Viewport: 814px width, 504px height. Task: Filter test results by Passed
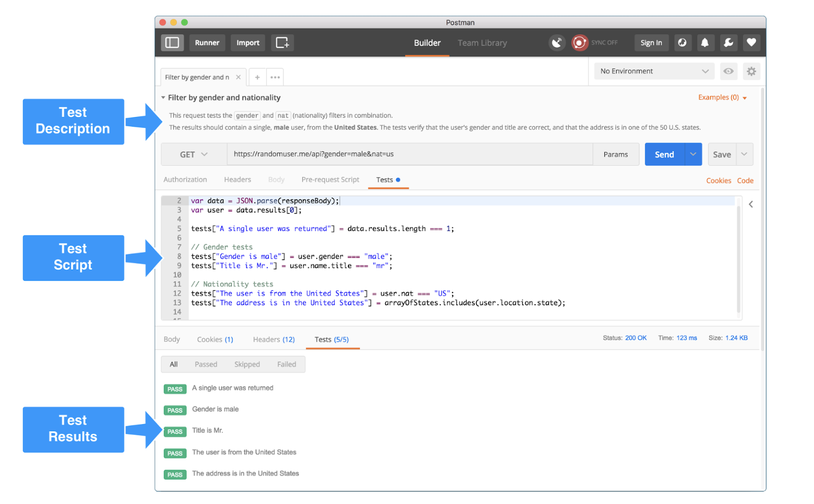[x=206, y=364]
